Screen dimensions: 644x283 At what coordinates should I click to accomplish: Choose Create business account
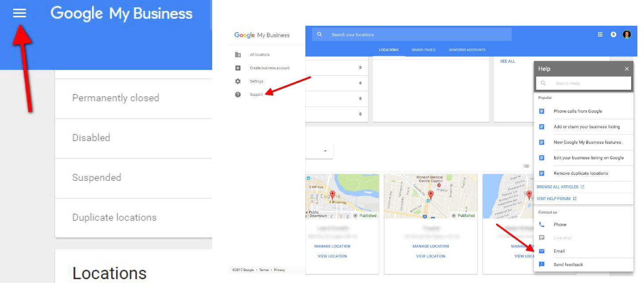269,68
